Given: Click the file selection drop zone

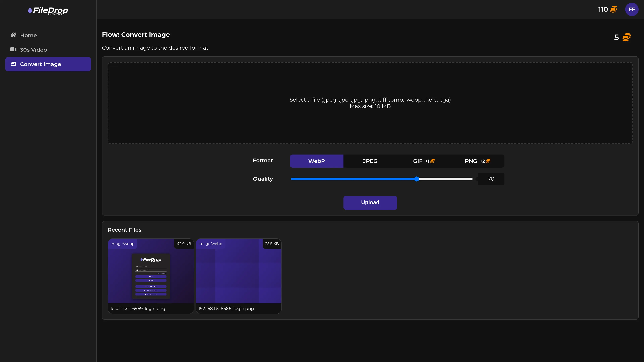Looking at the screenshot, I should (370, 103).
